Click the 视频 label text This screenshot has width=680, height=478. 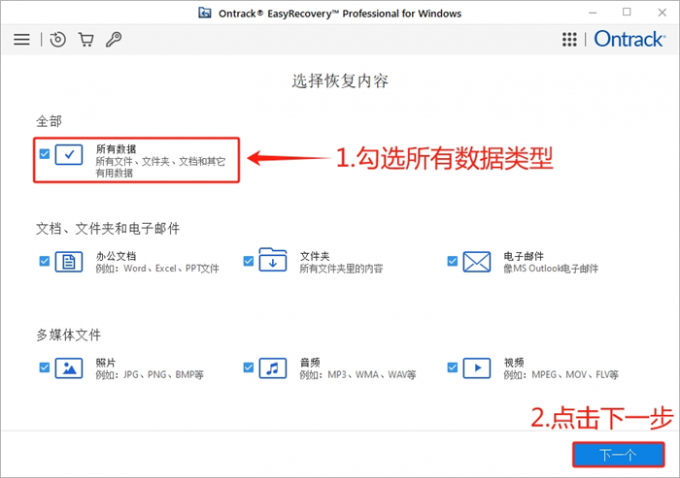(x=513, y=363)
